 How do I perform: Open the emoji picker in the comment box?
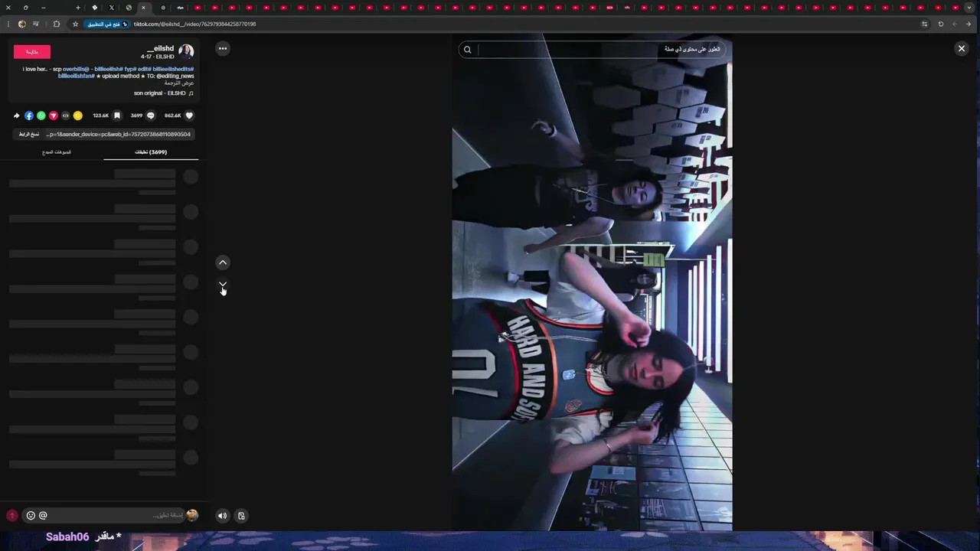(x=31, y=516)
